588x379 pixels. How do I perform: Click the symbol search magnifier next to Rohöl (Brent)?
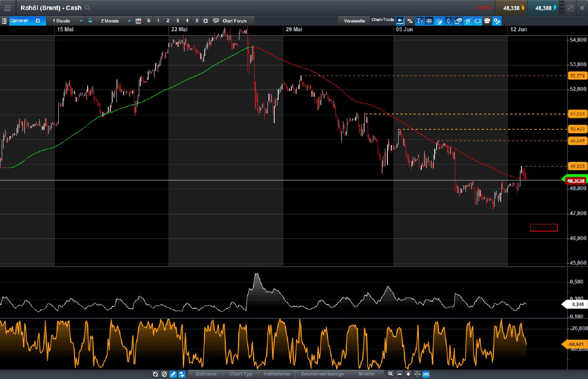88,7
